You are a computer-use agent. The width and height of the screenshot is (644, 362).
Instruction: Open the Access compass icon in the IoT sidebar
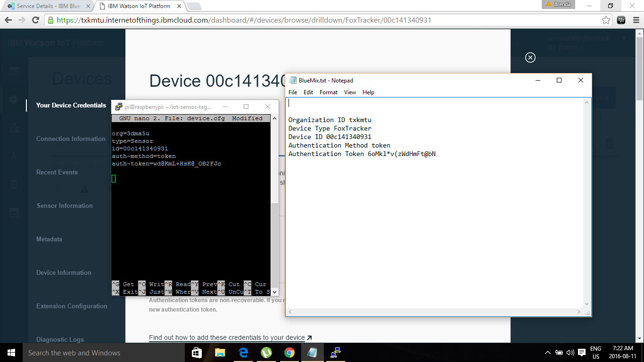point(14,156)
